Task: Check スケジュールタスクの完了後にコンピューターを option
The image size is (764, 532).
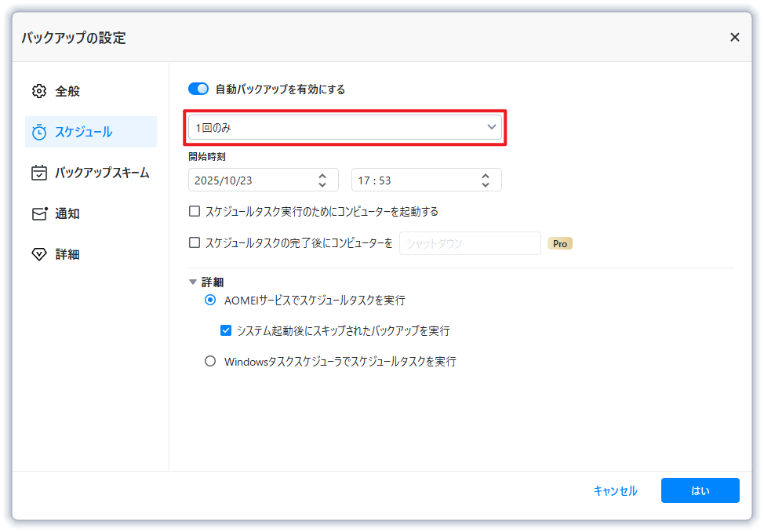Action: point(195,242)
